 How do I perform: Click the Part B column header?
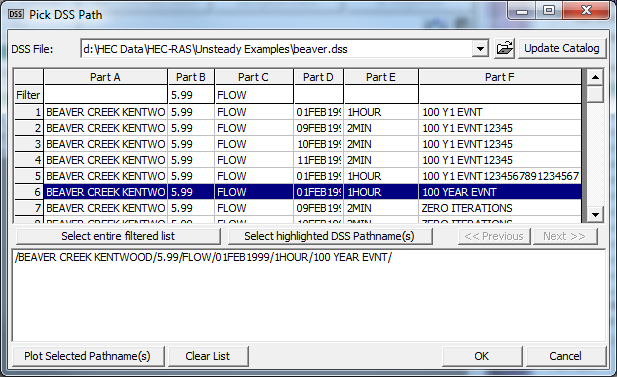191,77
